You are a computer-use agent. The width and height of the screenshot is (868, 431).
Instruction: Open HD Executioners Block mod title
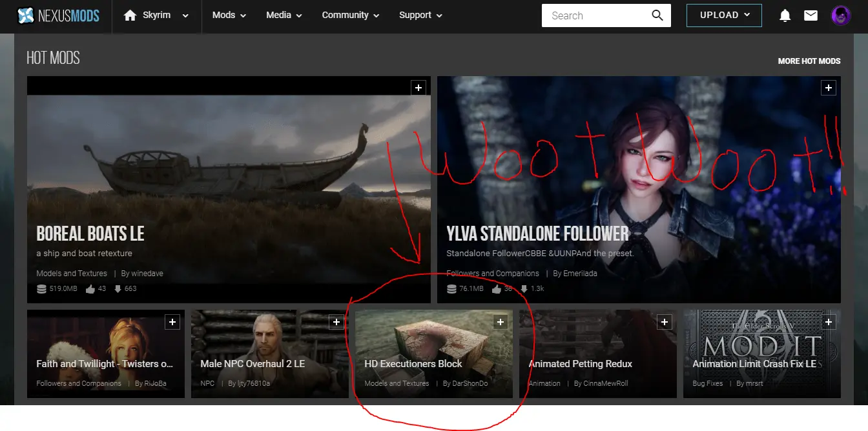click(413, 364)
